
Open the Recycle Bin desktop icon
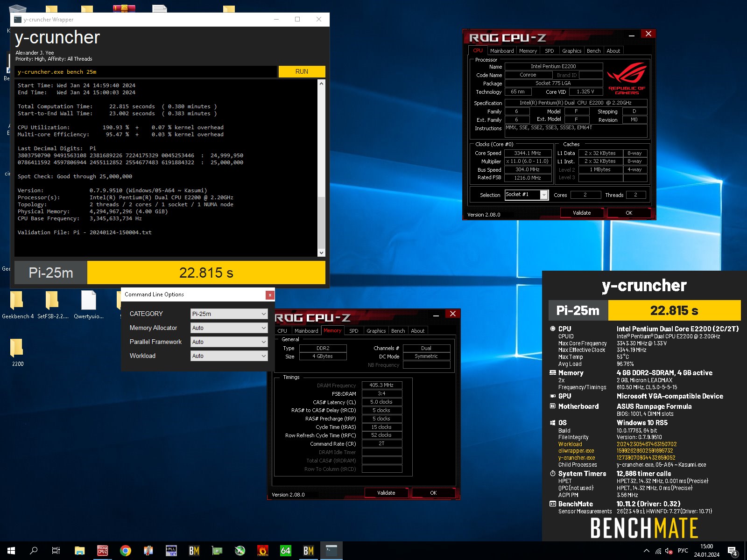[x=17, y=9]
